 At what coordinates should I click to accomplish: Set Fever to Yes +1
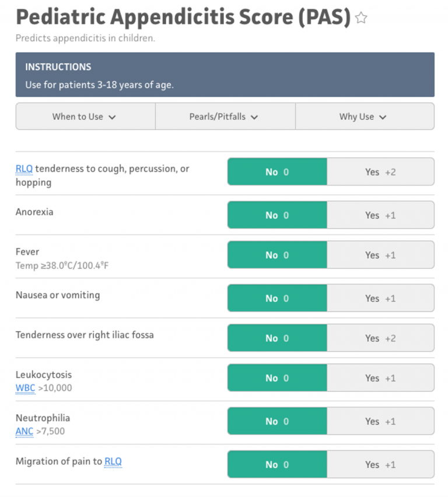coord(380,255)
